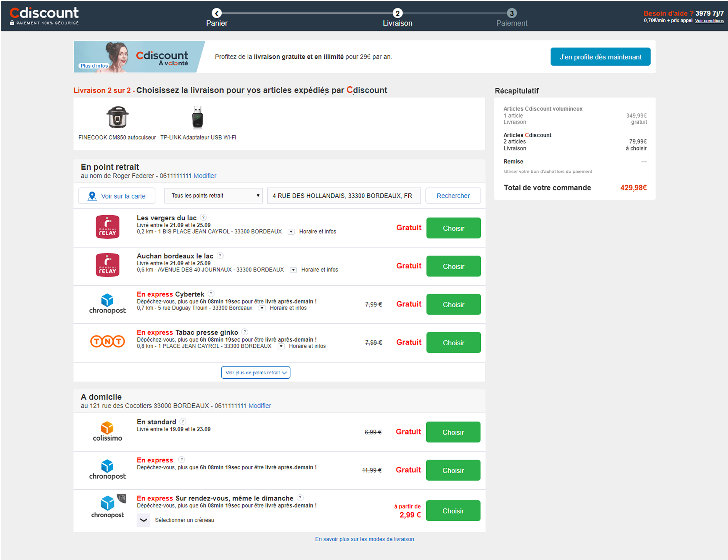The height and width of the screenshot is (560, 728).
Task: Modify the home delivery address
Action: click(259, 406)
